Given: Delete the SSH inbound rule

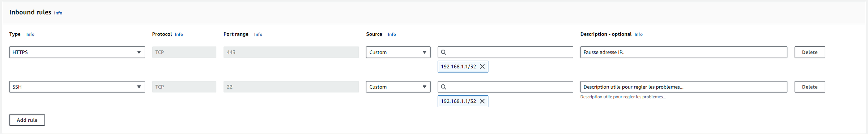Looking at the screenshot, I should tap(810, 87).
